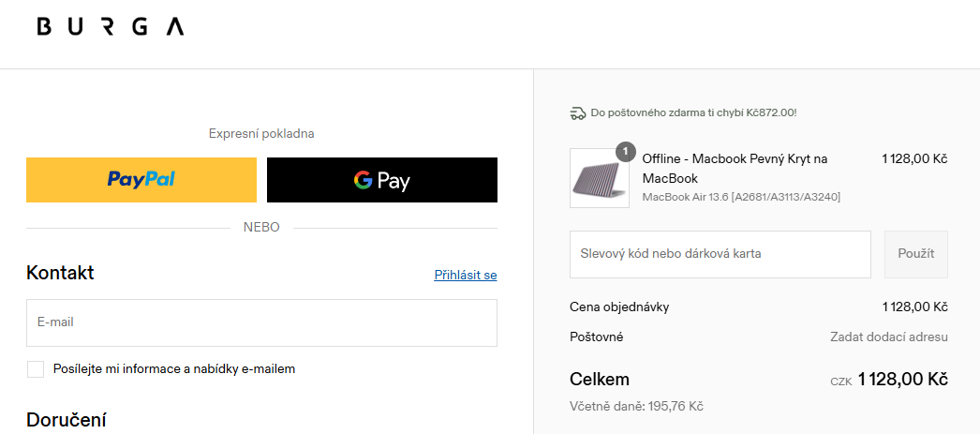The height and width of the screenshot is (434, 980).
Task: Click the label Posílejte mi informace a nabídky
Action: click(x=174, y=369)
